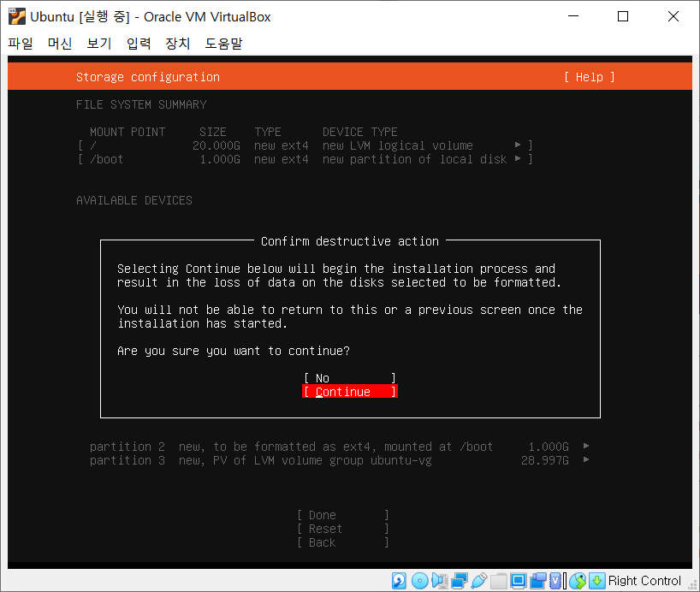This screenshot has width=700, height=592.
Task: Click the display monitor status icon
Action: 519,580
